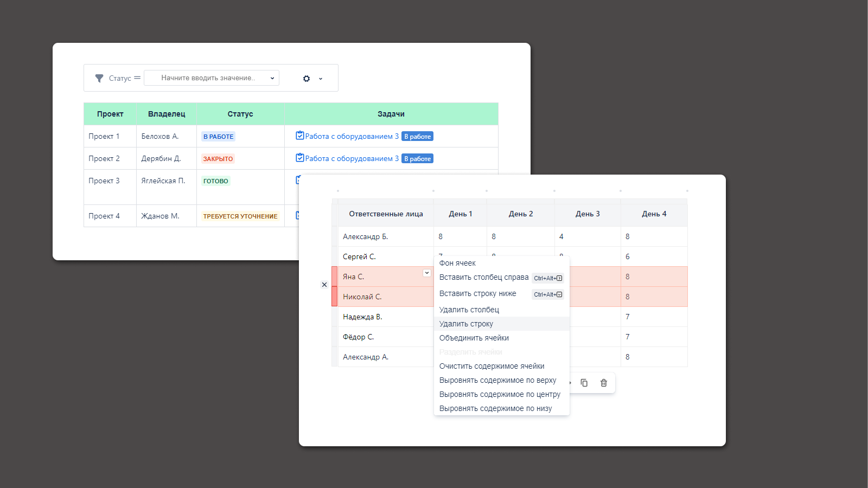868x488 pixels.
Task: Click task clipboard icon in Проект 2 row
Action: (x=299, y=158)
